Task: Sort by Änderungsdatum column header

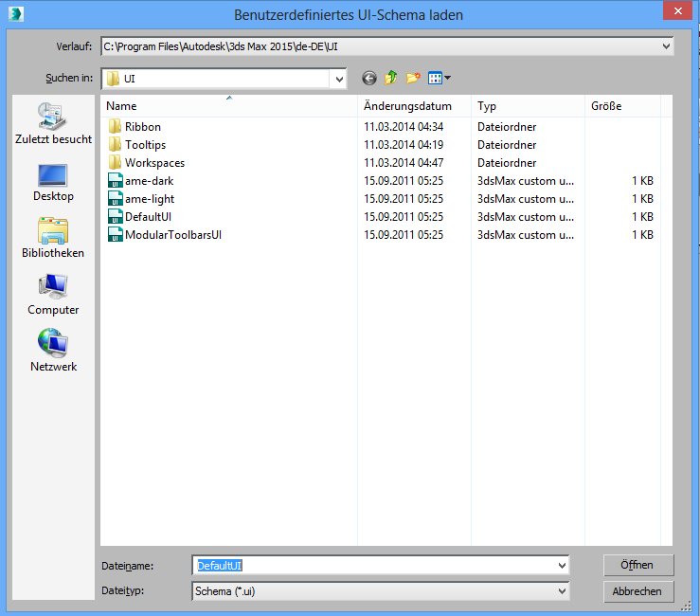Action: pos(414,106)
